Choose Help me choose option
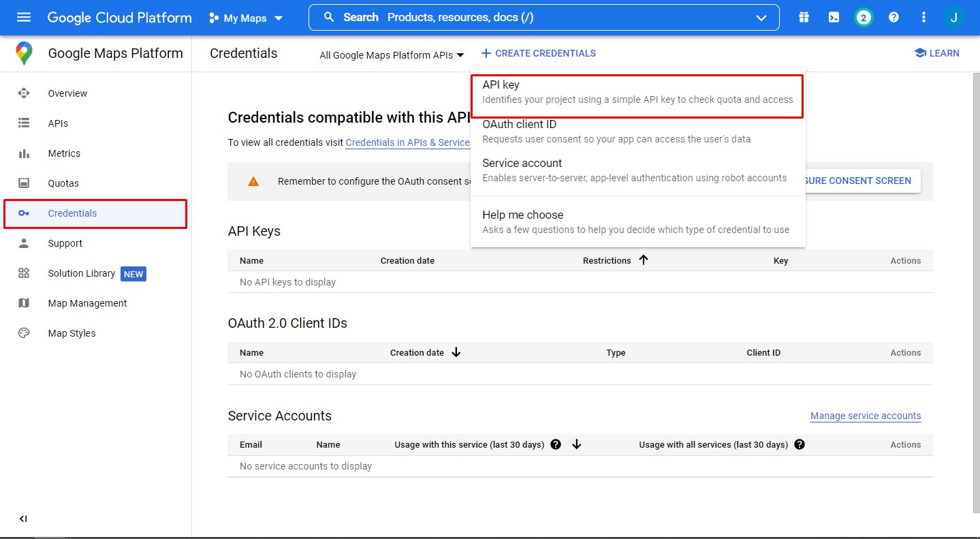Screen dimensions: 980x539 637,222
